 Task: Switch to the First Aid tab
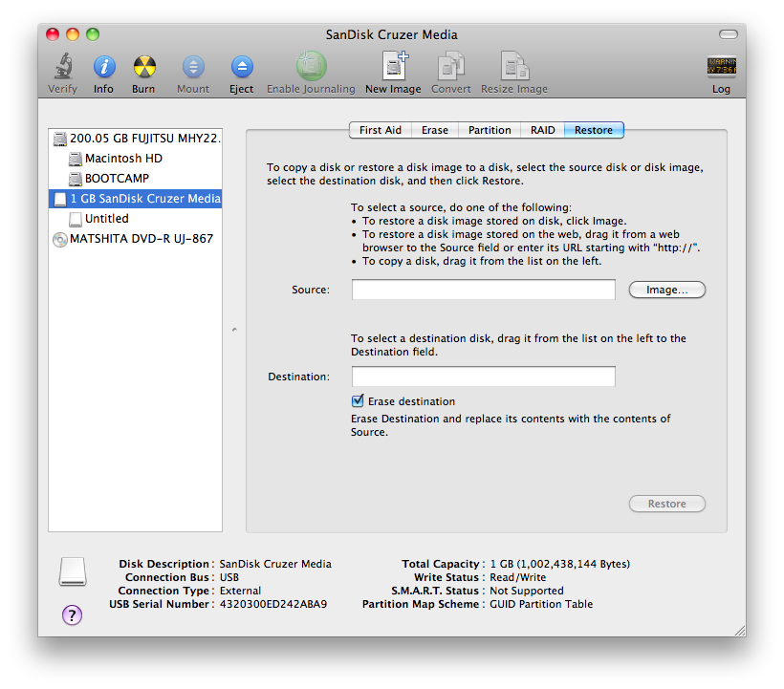click(x=380, y=130)
